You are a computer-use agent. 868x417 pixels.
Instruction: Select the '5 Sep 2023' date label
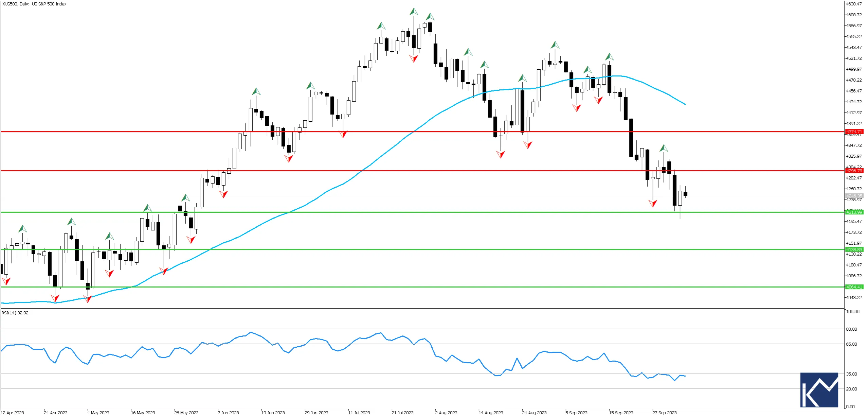tap(577, 413)
